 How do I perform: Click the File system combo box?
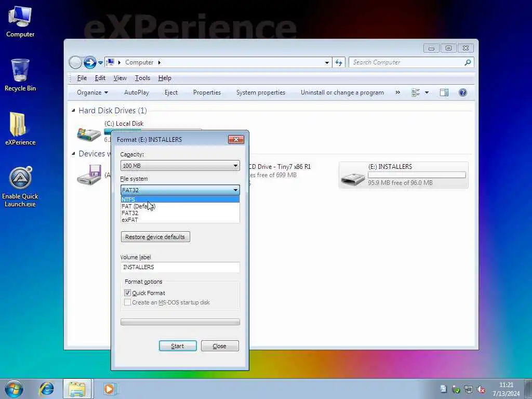click(180, 190)
